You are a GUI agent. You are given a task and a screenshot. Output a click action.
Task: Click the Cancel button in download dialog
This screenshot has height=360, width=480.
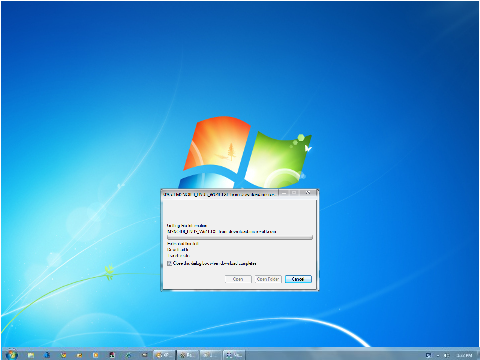[x=298, y=279]
